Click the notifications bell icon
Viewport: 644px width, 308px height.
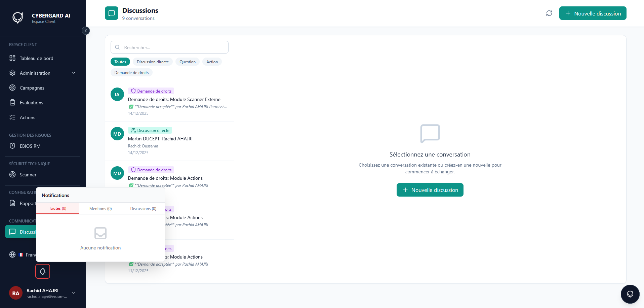(x=43, y=271)
